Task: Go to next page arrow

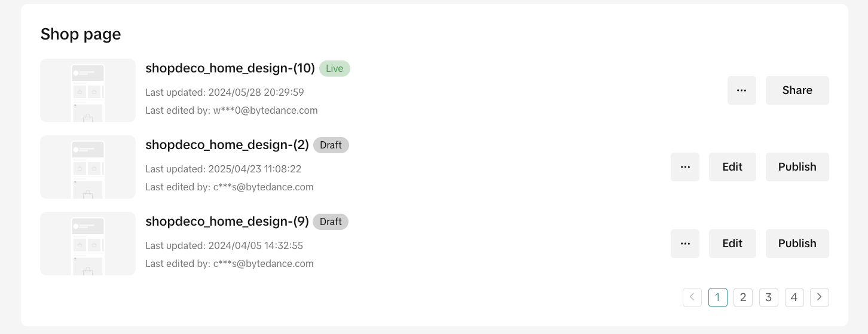Action: [x=819, y=297]
